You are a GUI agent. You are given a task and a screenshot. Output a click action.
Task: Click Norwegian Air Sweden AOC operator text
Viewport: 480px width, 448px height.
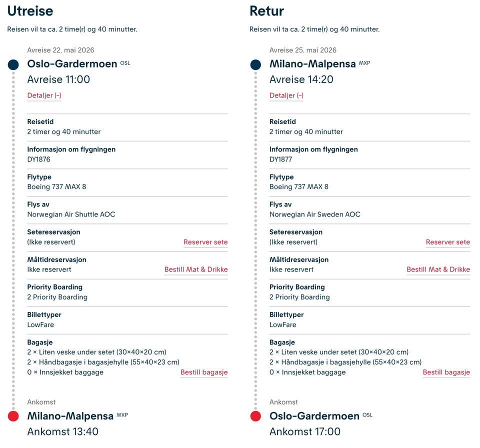click(314, 214)
